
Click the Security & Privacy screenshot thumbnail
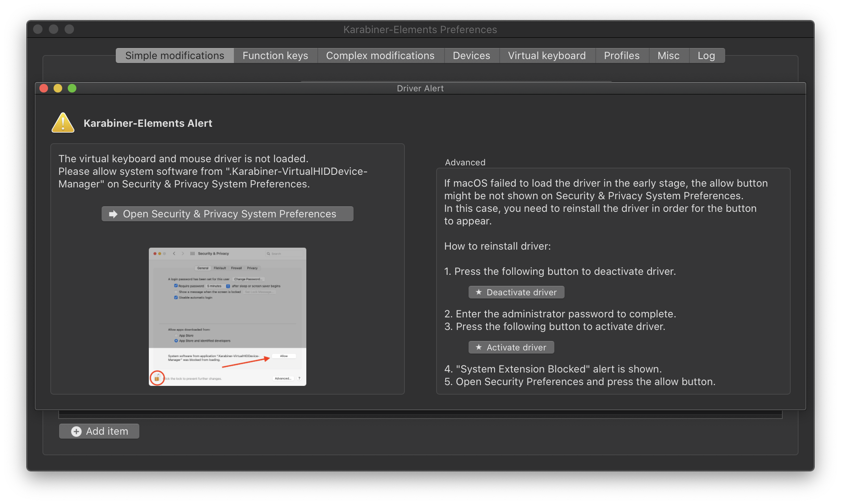click(x=228, y=317)
